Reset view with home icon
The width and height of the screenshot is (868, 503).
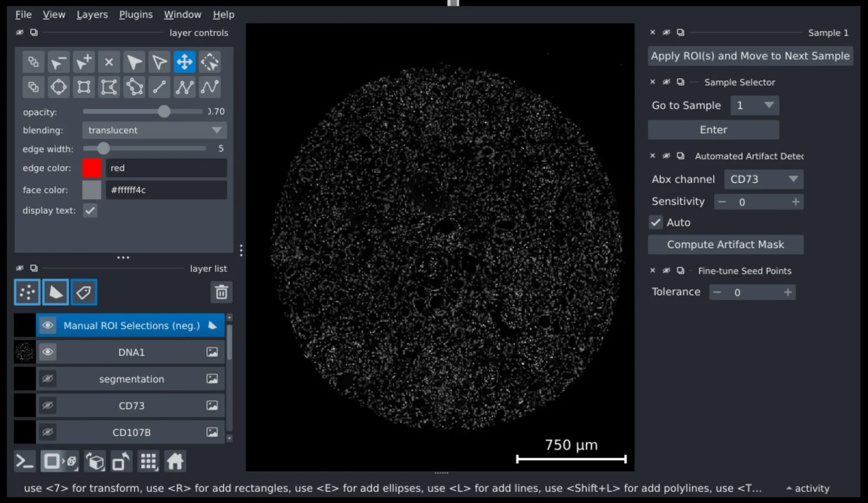point(175,462)
